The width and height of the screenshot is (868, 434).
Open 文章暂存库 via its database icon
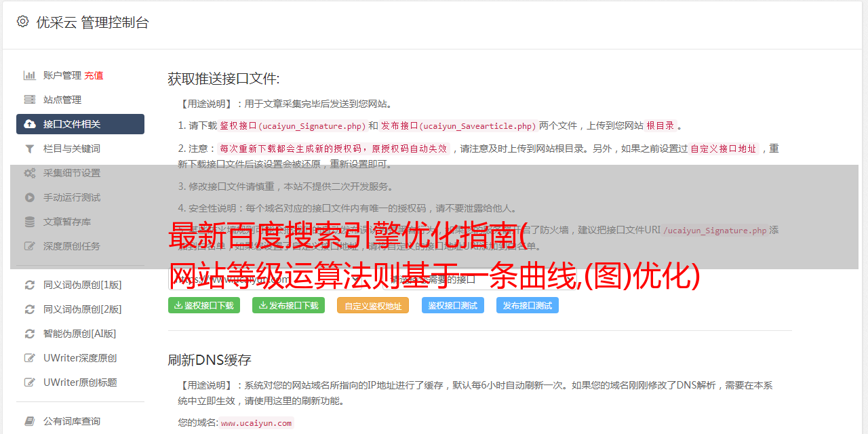(30, 222)
